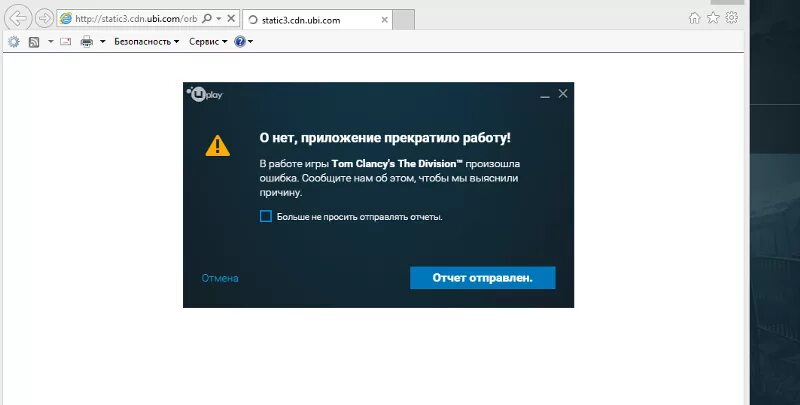The image size is (800, 405).
Task: Tick 'Больше не просить отправлять отчеты' checkbox
Action: (266, 216)
